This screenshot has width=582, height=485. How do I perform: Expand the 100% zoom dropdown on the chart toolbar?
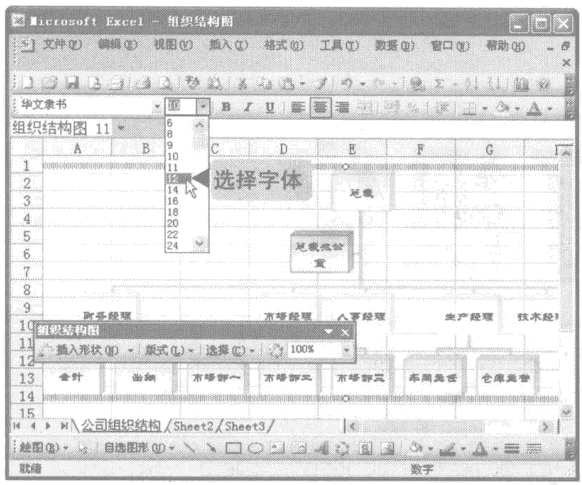tap(346, 350)
